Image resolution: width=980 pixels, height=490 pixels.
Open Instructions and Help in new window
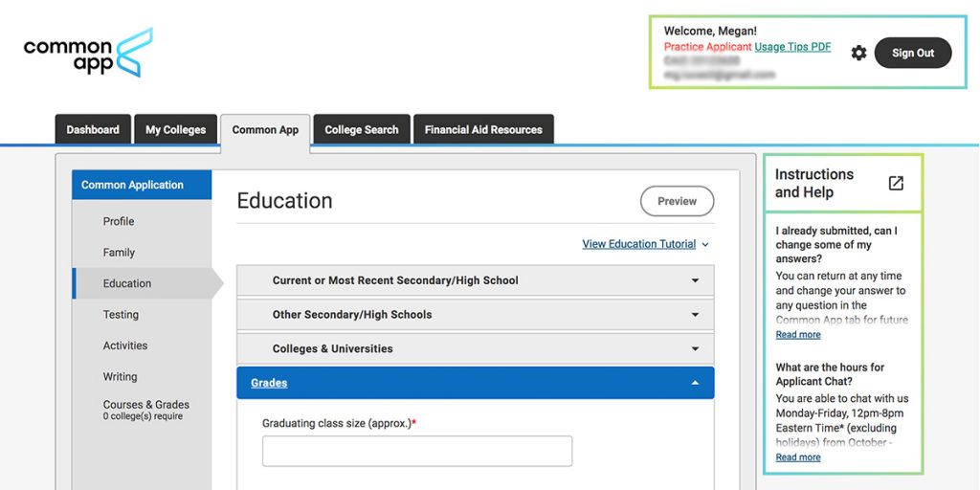tap(896, 183)
